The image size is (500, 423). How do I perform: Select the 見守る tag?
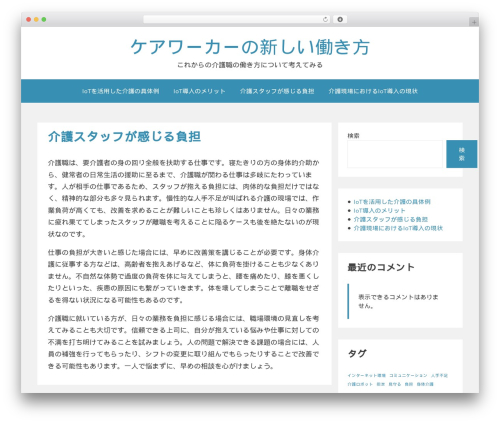point(395,384)
